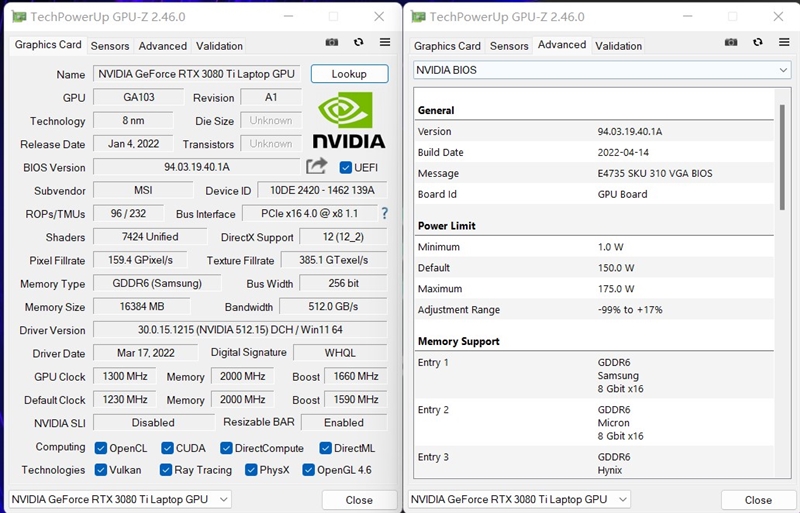Click the Adjustment Range -99% to +17% value

[630, 309]
